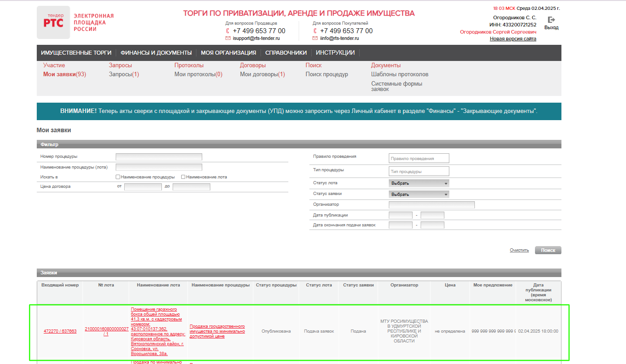Open the ИМУЩЕСТВЕННЫЕ ТОРГИ menu

[x=76, y=53]
